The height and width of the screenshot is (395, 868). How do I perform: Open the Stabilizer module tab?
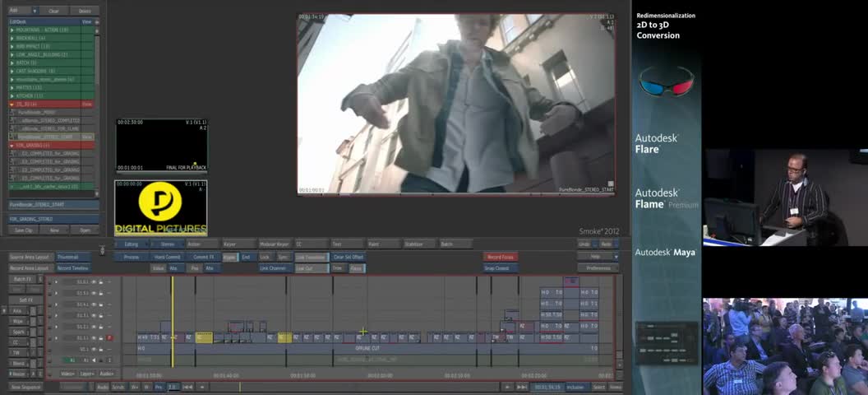419,244
